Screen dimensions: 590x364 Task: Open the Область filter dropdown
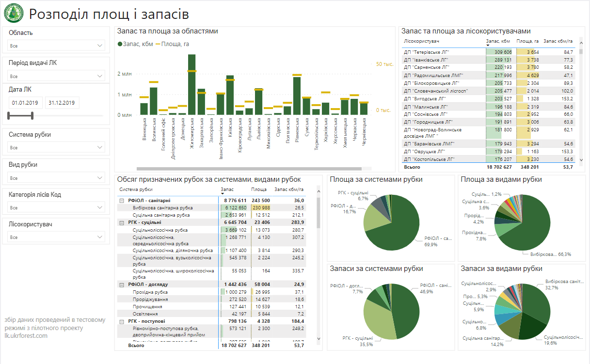pos(56,46)
